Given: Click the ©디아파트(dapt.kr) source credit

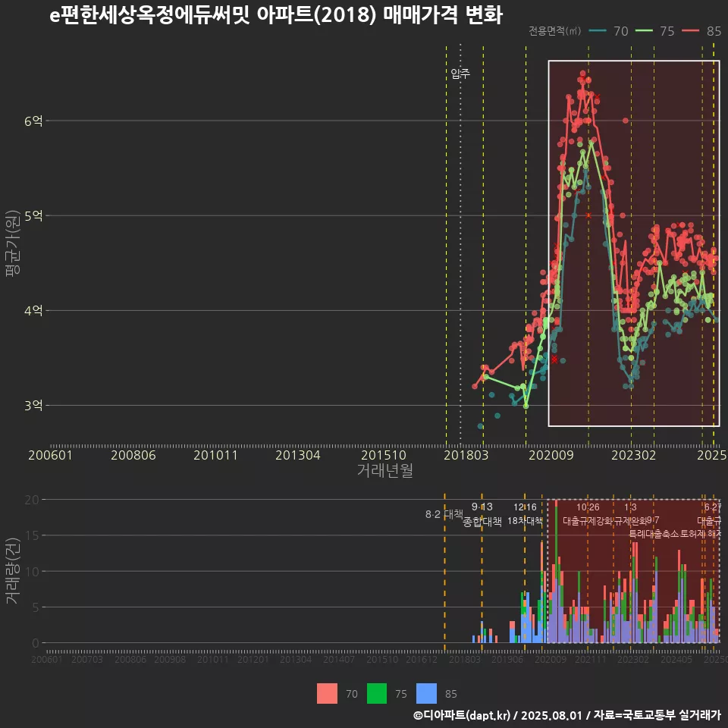Looking at the screenshot, I should [x=462, y=715].
